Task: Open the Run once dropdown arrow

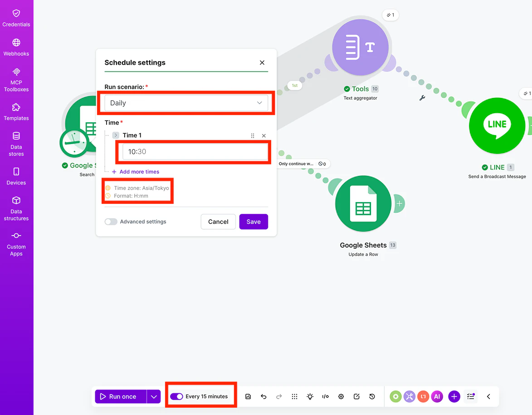Action: (x=154, y=396)
